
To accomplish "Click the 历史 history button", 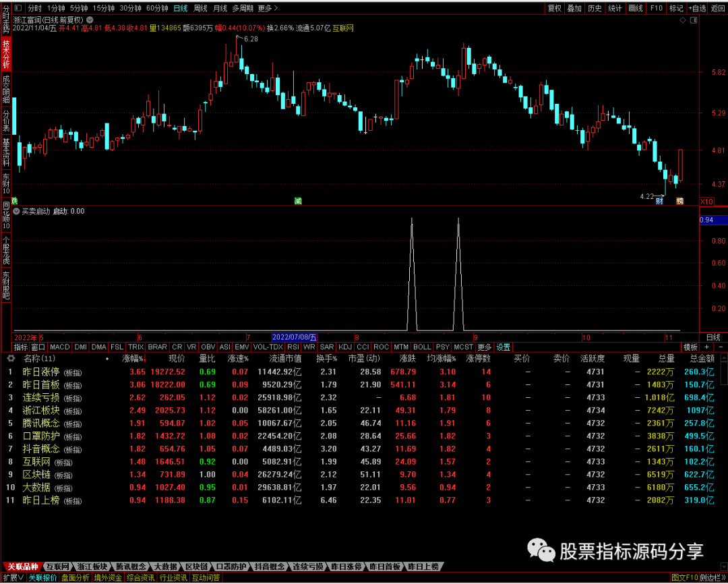I will 595,8.
